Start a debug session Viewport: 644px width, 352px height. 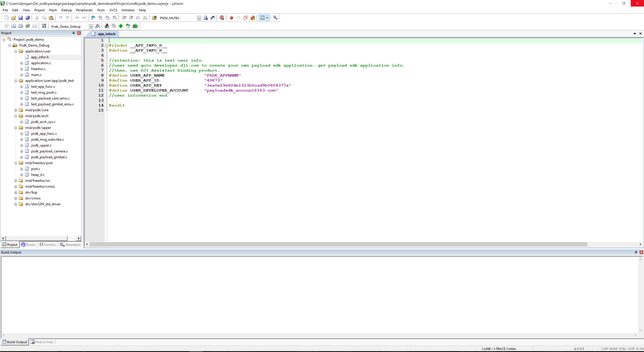222,18
